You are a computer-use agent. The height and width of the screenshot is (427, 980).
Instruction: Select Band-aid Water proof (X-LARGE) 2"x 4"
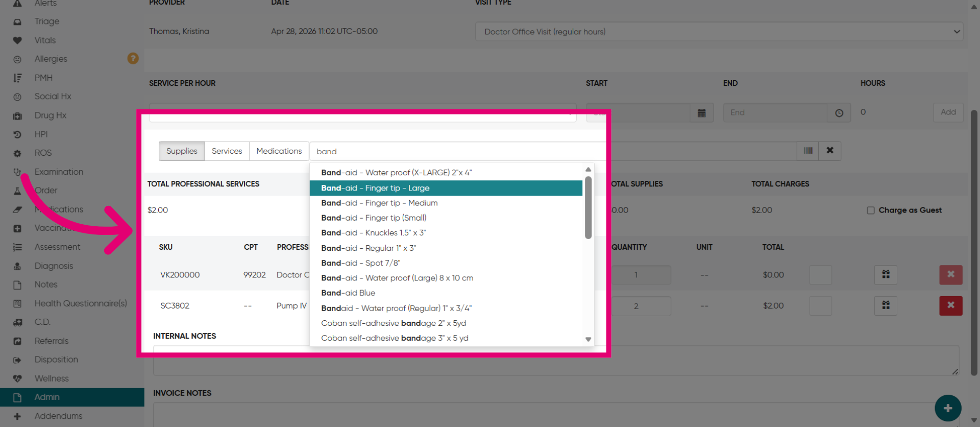(x=446, y=173)
